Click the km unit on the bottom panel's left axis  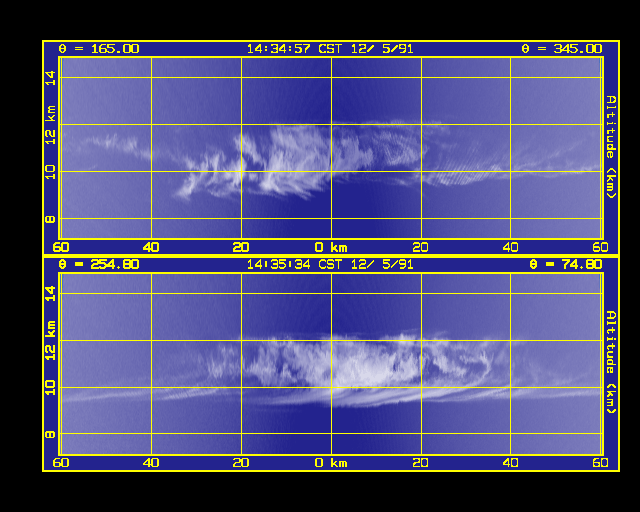coord(50,329)
